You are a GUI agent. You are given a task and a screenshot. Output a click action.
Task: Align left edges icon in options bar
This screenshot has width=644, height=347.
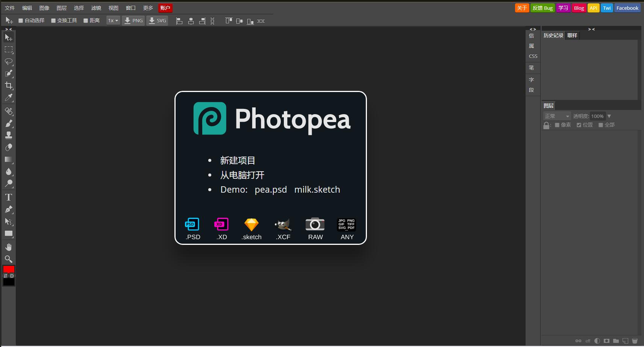tap(179, 21)
